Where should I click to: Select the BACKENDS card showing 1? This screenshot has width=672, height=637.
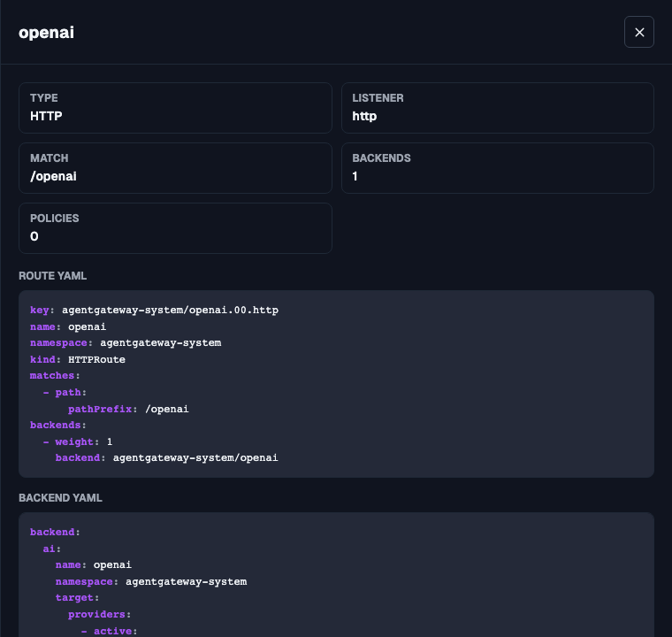[x=498, y=168]
